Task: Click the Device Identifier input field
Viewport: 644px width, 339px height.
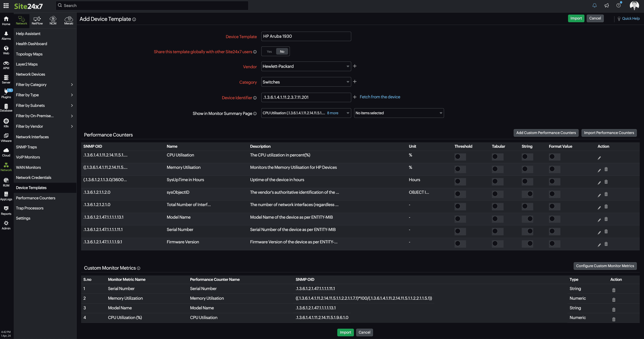Action: [x=306, y=97]
